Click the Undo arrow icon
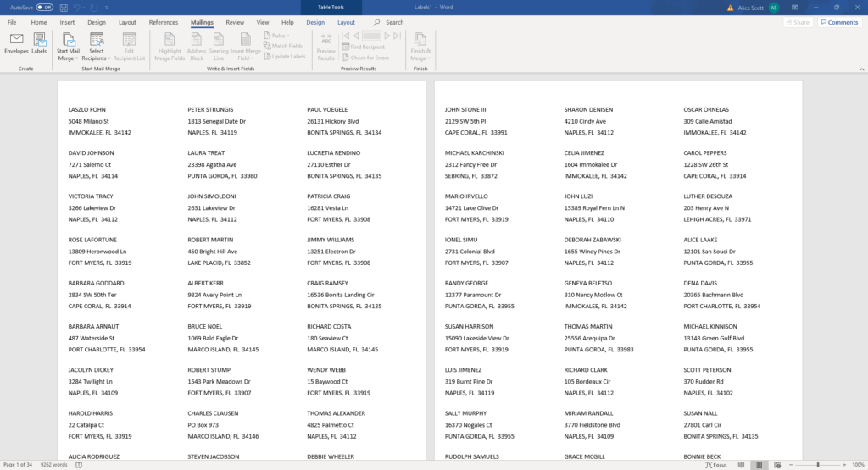Viewport: 868px width, 470px height. pyautogui.click(x=77, y=7)
